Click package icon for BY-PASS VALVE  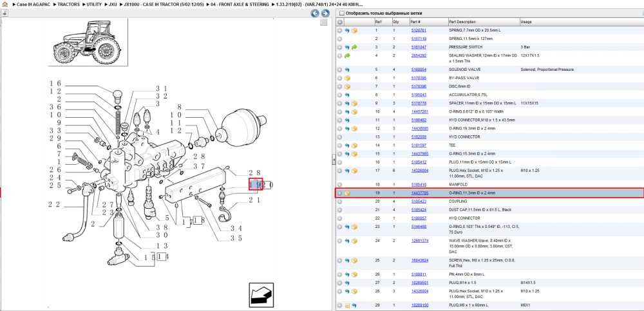[x=347, y=78]
